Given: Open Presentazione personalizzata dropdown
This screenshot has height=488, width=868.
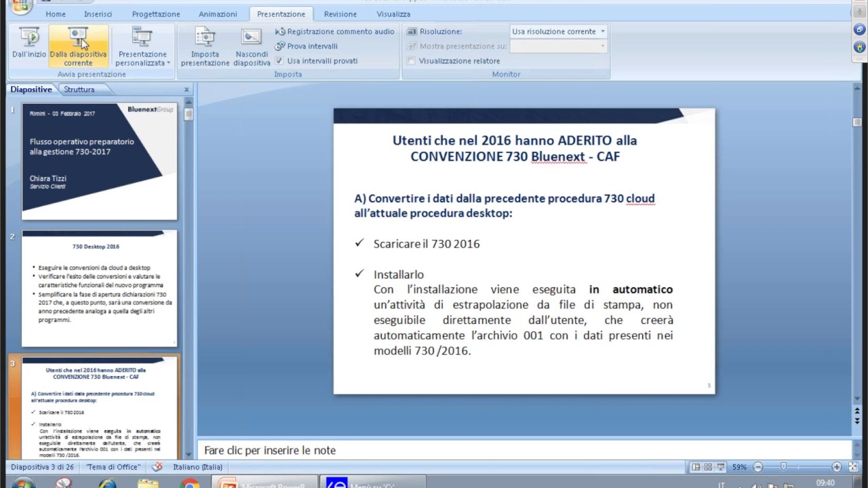Looking at the screenshot, I should (142, 46).
